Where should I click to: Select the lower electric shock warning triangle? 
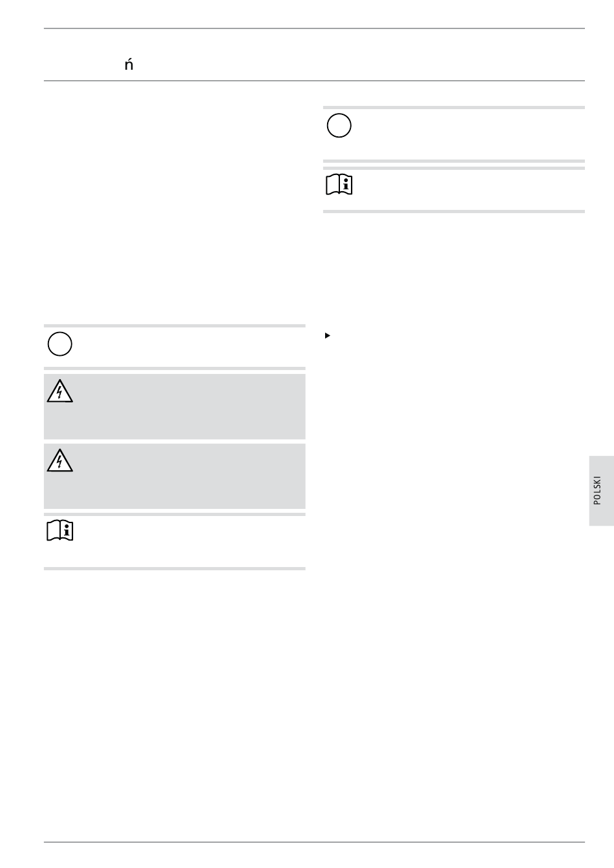coord(59,460)
